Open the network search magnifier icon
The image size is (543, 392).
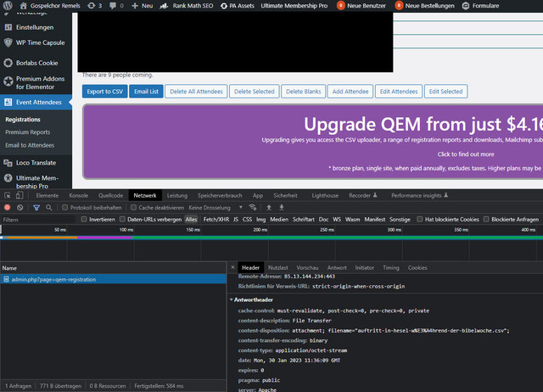point(49,207)
